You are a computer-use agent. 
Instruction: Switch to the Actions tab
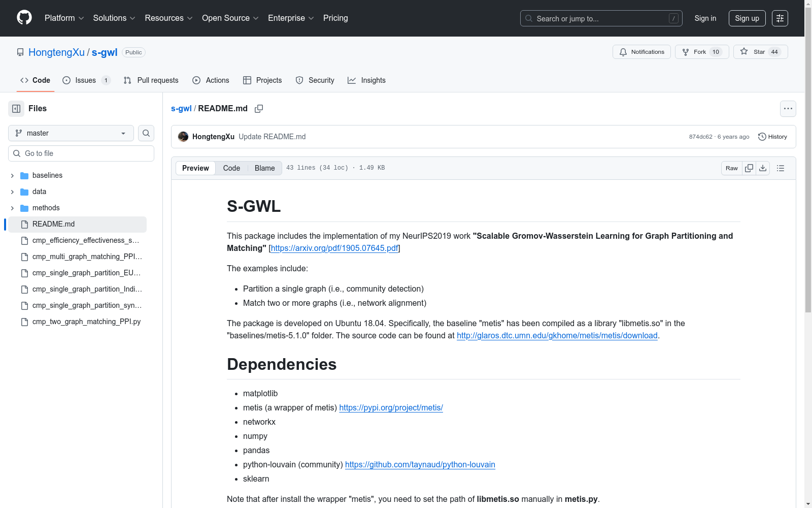click(x=211, y=80)
